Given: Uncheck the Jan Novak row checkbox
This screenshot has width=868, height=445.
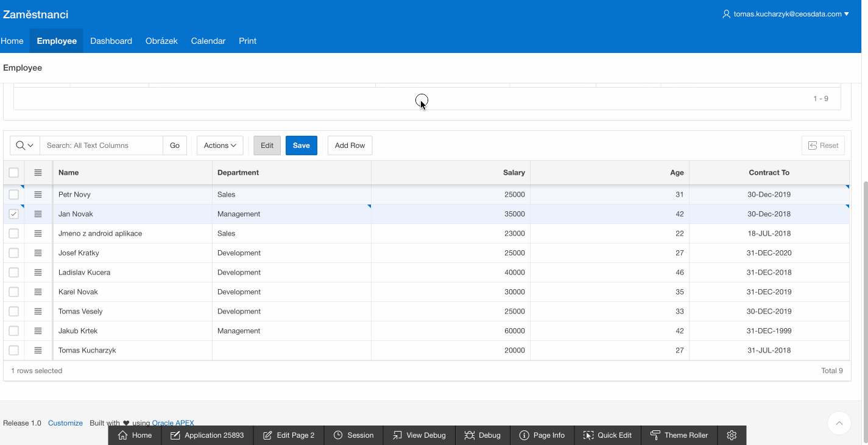Looking at the screenshot, I should click(13, 214).
